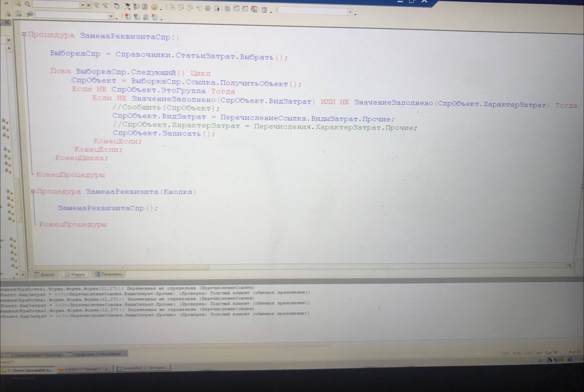Screen dimensions: 584x392
Task: Collapse the ЗаменаРеквизитаСпр procedure block
Action: [24, 34]
